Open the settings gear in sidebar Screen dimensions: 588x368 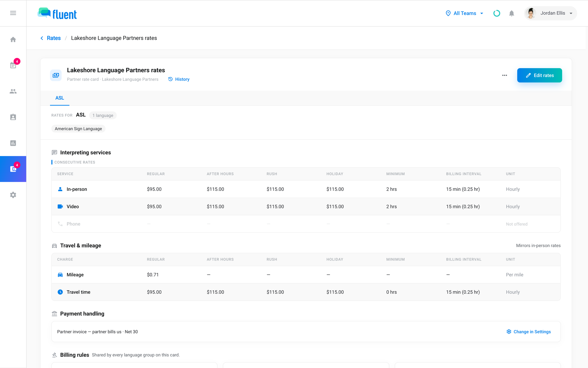(x=13, y=195)
